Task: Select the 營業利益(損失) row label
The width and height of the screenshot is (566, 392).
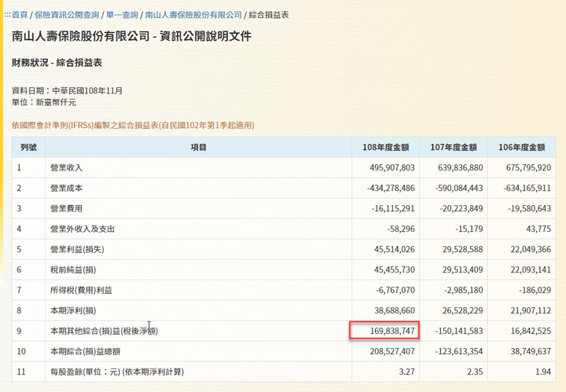Action: coord(77,249)
